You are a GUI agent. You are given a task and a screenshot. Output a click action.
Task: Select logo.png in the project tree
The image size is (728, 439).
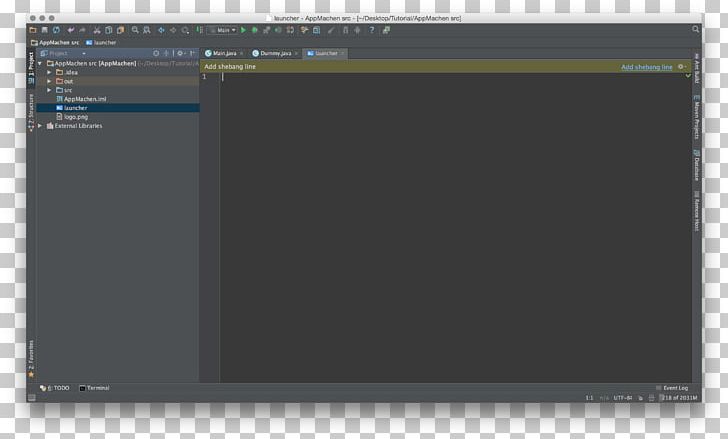(76, 117)
